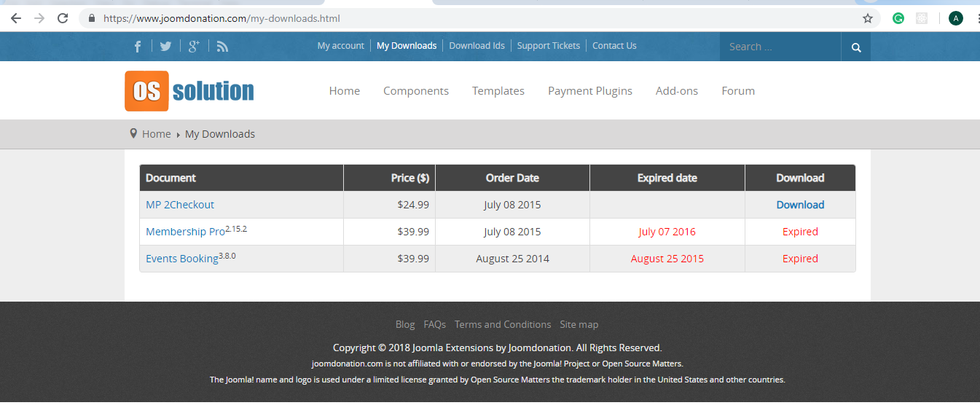Open the FAQs footer link

(435, 324)
